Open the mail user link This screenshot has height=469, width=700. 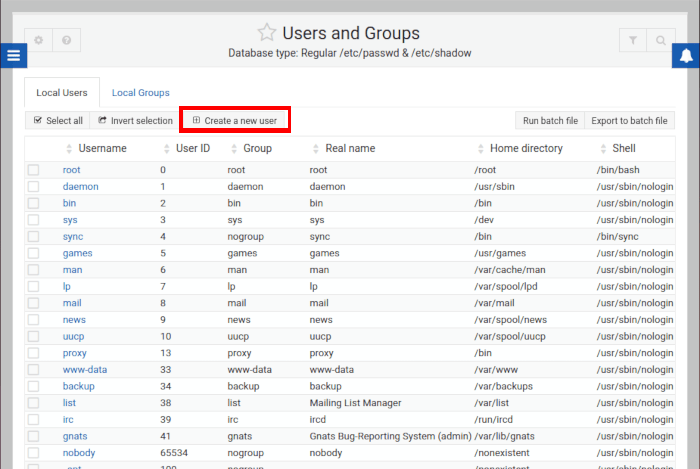pos(72,303)
